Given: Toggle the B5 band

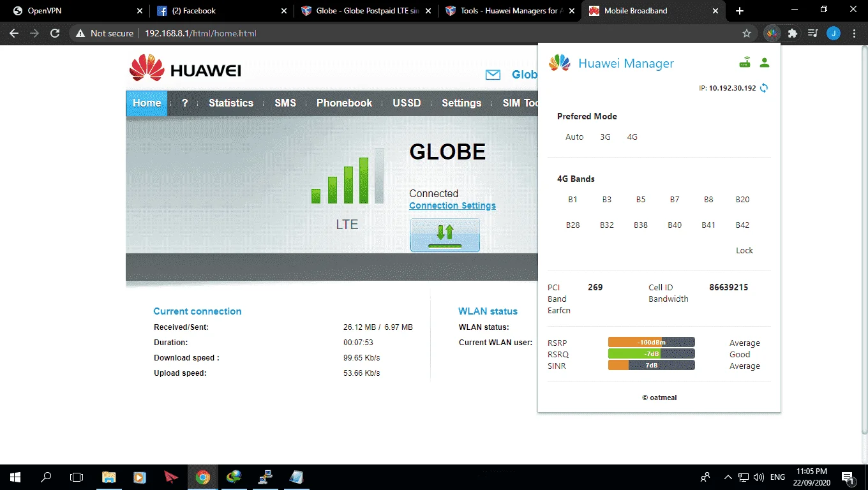Looking at the screenshot, I should tap(640, 200).
